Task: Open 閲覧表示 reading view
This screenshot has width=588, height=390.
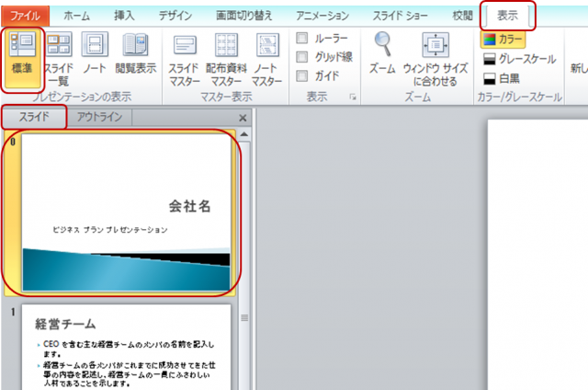Action: pos(137,57)
